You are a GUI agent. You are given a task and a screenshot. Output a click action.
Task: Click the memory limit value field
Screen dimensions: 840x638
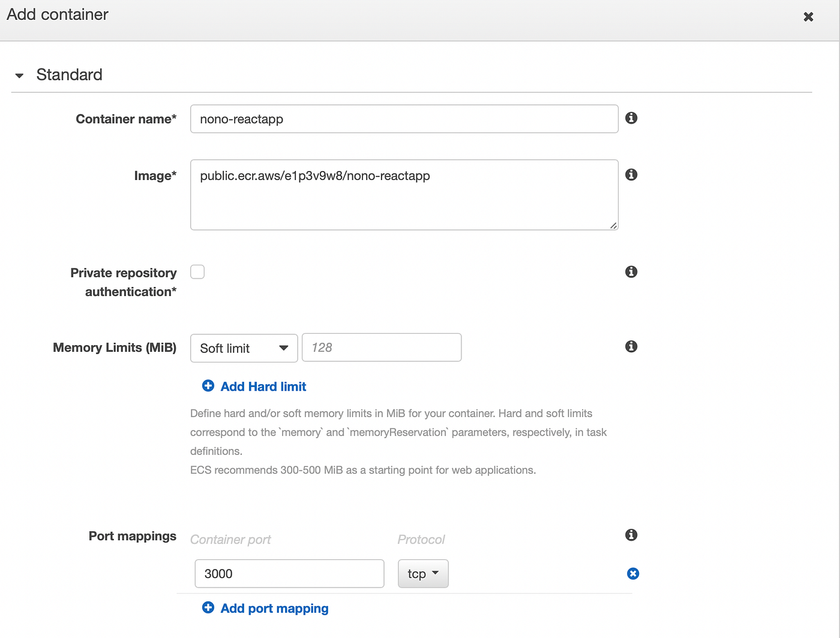pyautogui.click(x=382, y=348)
